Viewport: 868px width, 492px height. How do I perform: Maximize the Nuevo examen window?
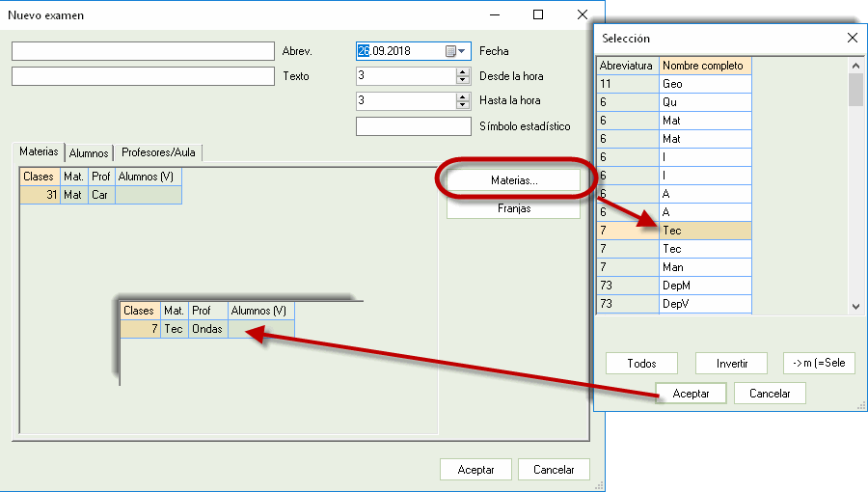538,14
